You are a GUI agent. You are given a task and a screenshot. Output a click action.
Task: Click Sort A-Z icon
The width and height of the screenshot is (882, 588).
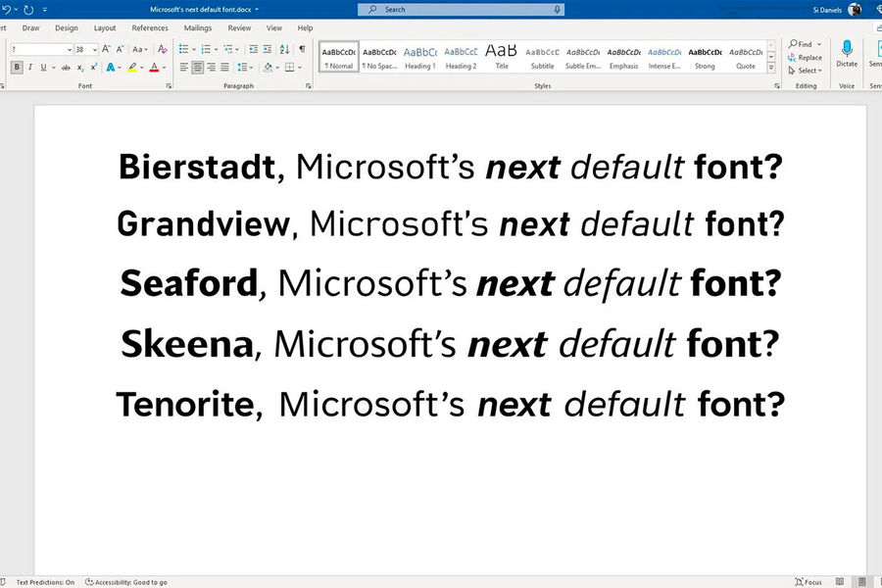click(x=284, y=49)
